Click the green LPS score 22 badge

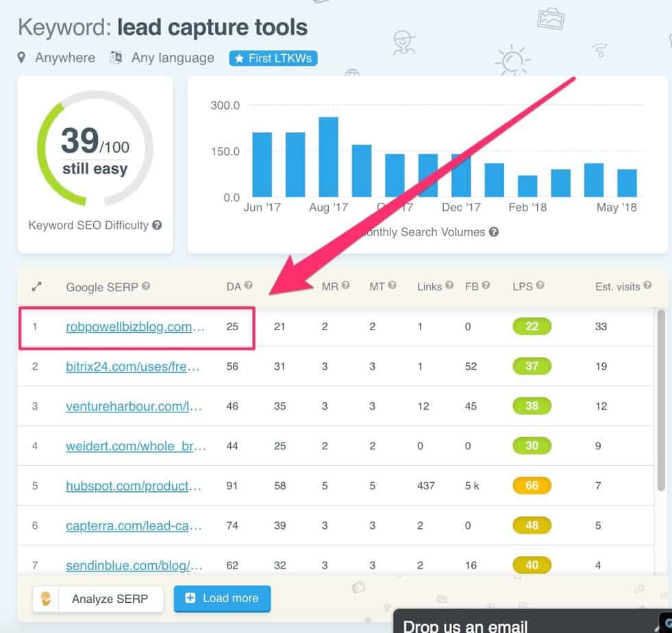point(532,327)
